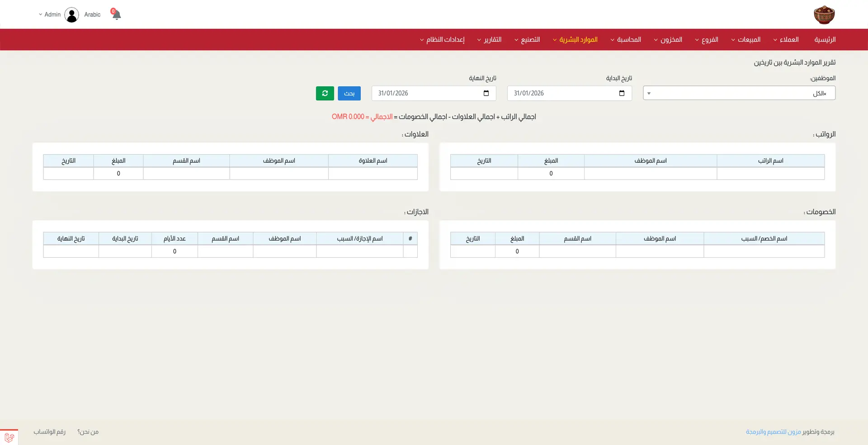Expand the employees الكل dropdown

coord(739,93)
